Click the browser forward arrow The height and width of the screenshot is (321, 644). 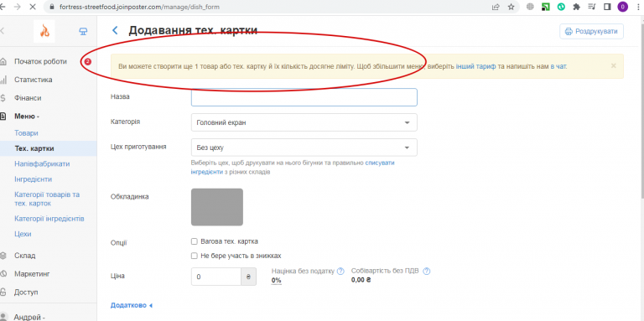click(x=18, y=7)
